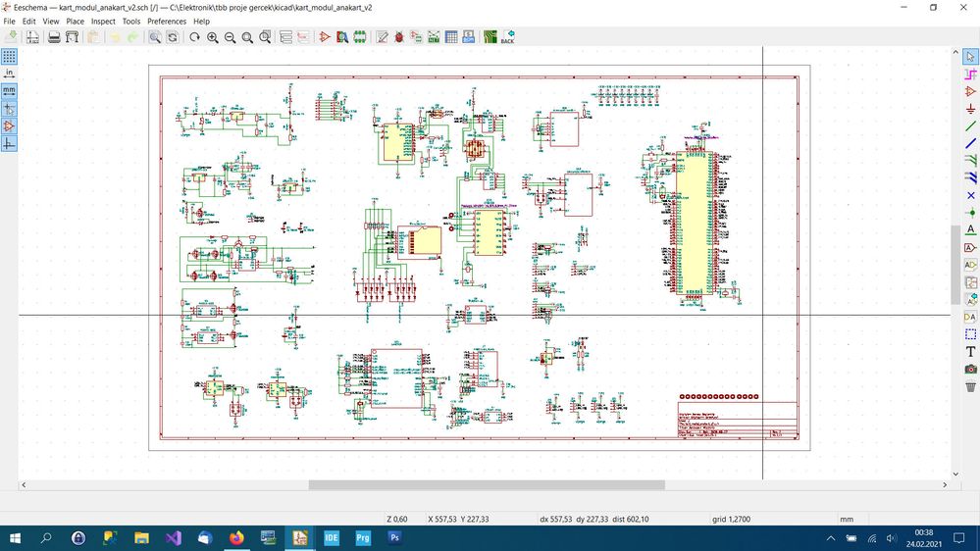
Task: Open the Plot schematic tool
Action: [x=72, y=37]
